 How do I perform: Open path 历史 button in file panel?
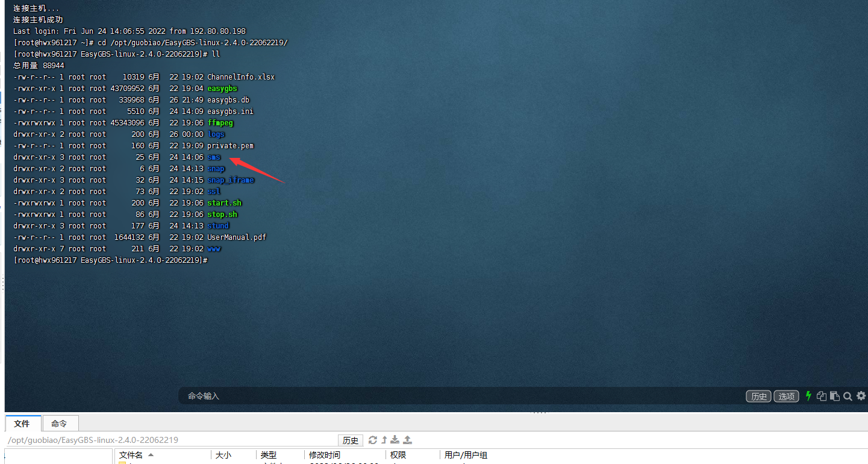pyautogui.click(x=351, y=440)
